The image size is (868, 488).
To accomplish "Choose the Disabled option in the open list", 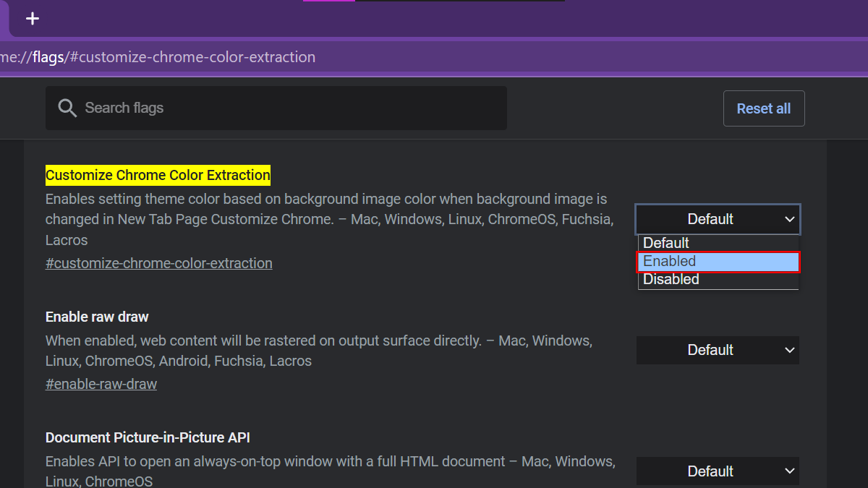I will [x=718, y=280].
